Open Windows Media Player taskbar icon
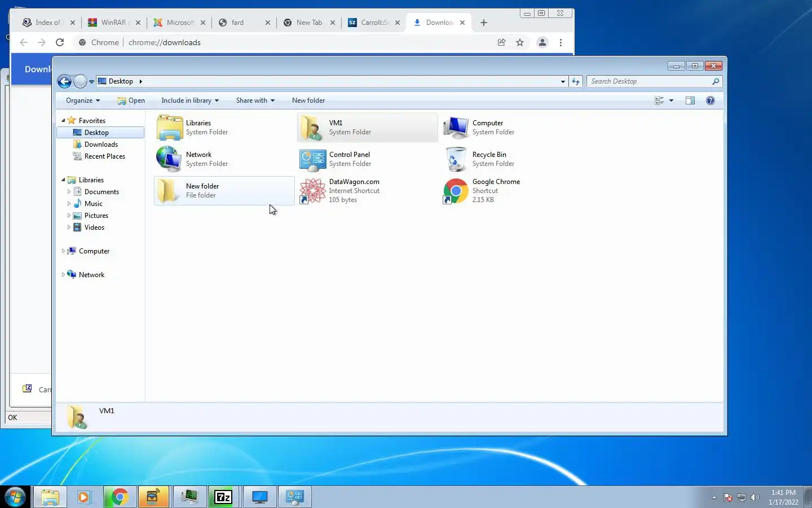Image resolution: width=812 pixels, height=508 pixels. [83, 497]
